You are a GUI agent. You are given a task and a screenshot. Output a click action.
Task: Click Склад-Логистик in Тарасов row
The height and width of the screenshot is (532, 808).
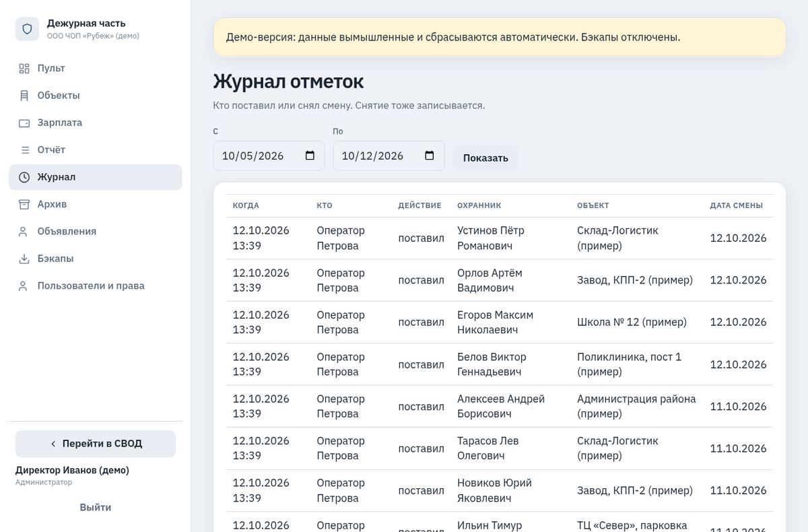617,448
